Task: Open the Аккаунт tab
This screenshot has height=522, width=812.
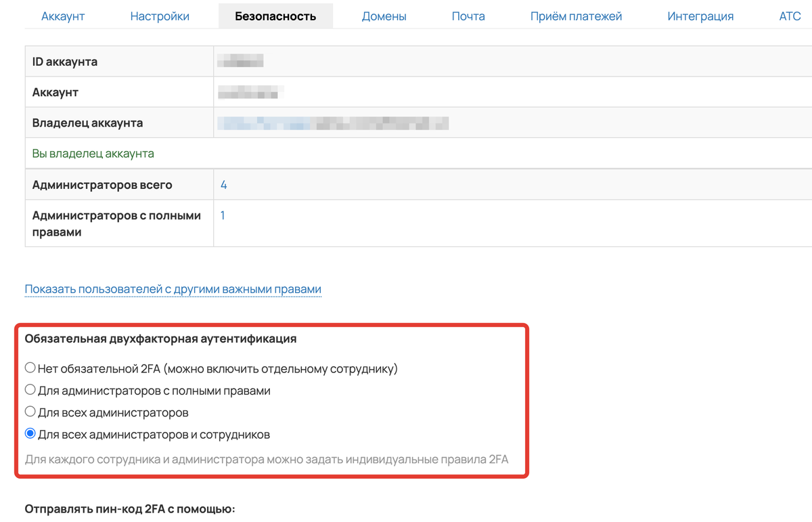Action: pyautogui.click(x=63, y=16)
